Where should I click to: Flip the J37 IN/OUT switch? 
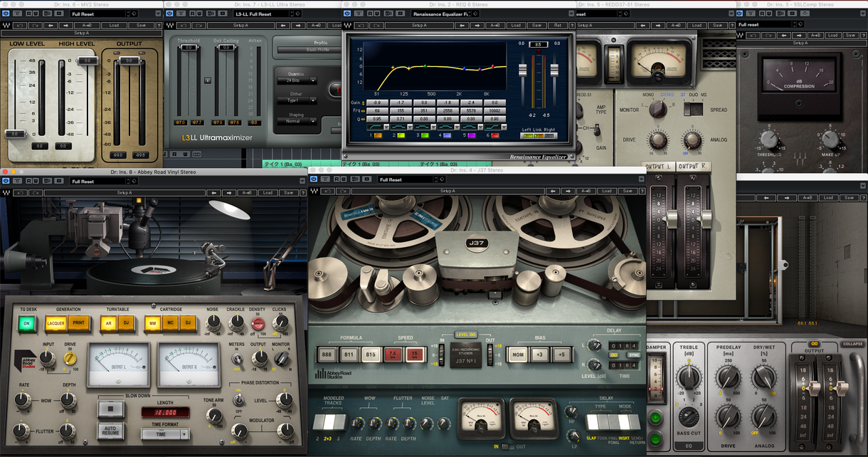click(507, 446)
